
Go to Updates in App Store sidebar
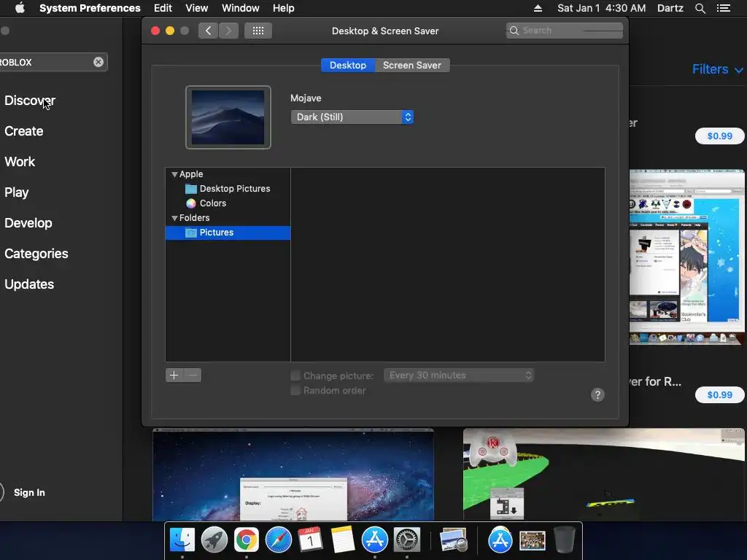click(29, 284)
